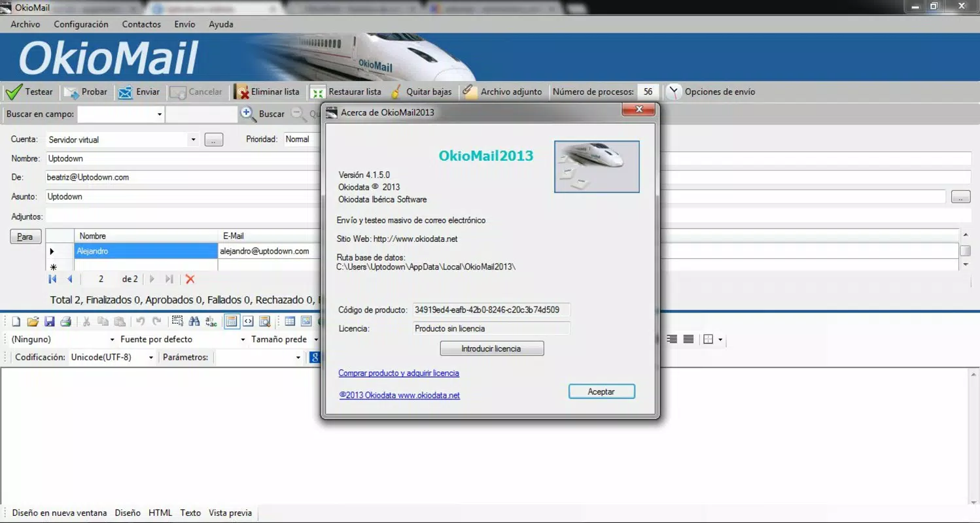
Task: Open the Fuente por defecto font dropdown
Action: point(243,339)
